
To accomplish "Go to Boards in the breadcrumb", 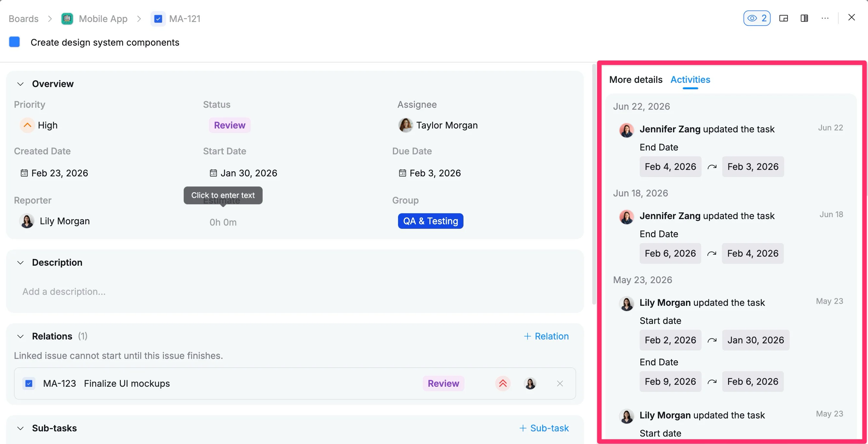I will coord(24,18).
